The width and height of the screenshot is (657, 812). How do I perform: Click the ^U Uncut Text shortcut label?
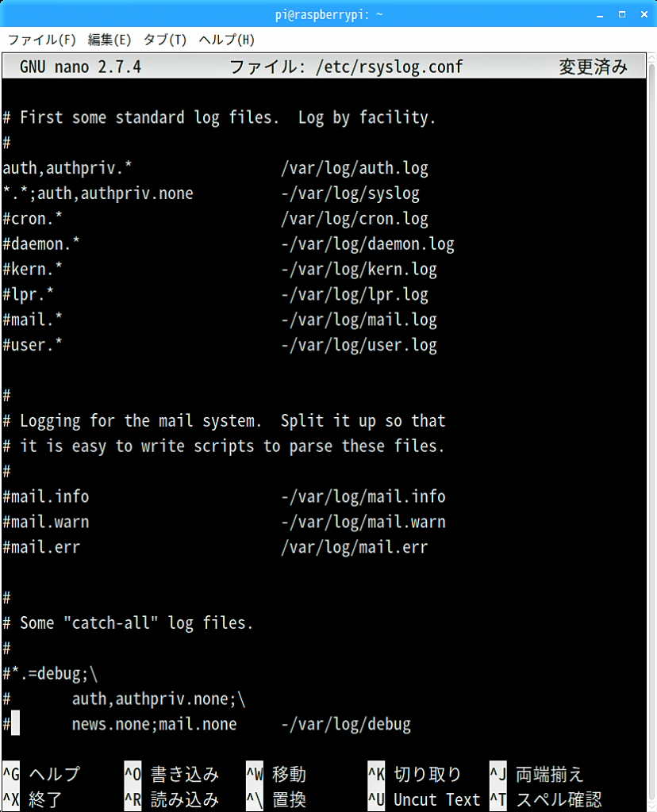(424, 799)
